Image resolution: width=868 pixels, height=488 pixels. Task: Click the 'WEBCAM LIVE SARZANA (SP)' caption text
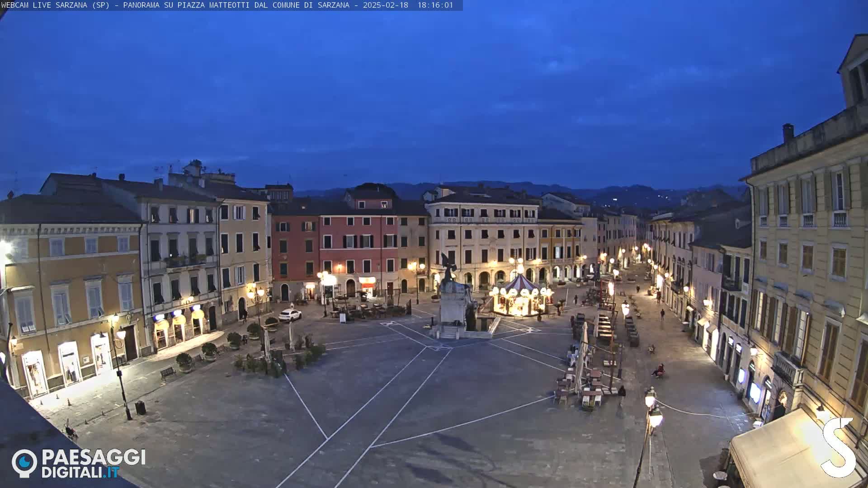tap(55, 5)
